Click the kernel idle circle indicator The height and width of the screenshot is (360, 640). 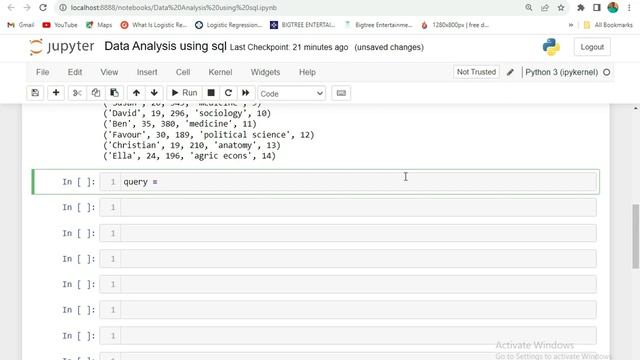(x=607, y=72)
